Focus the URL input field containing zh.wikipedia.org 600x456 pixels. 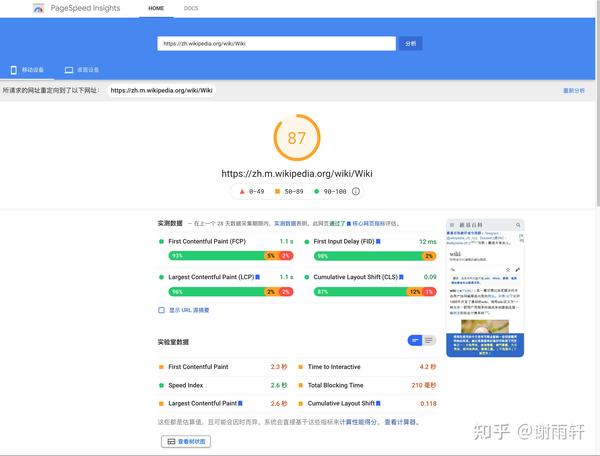click(x=276, y=44)
